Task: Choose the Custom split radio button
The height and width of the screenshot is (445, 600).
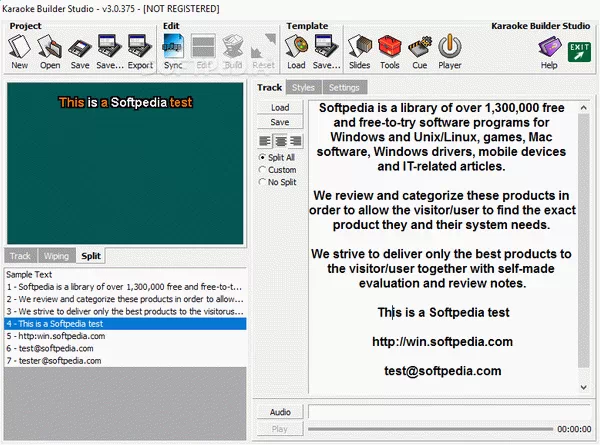Action: coord(263,170)
